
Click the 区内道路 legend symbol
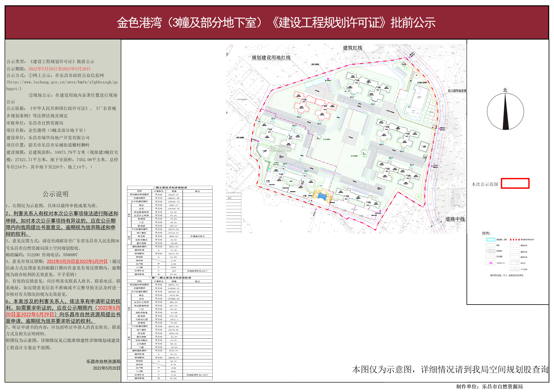pyautogui.click(x=490, y=257)
